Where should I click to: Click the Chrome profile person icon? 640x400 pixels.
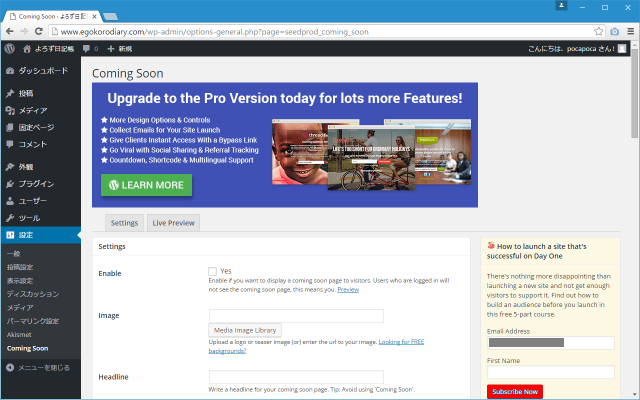pos(561,6)
